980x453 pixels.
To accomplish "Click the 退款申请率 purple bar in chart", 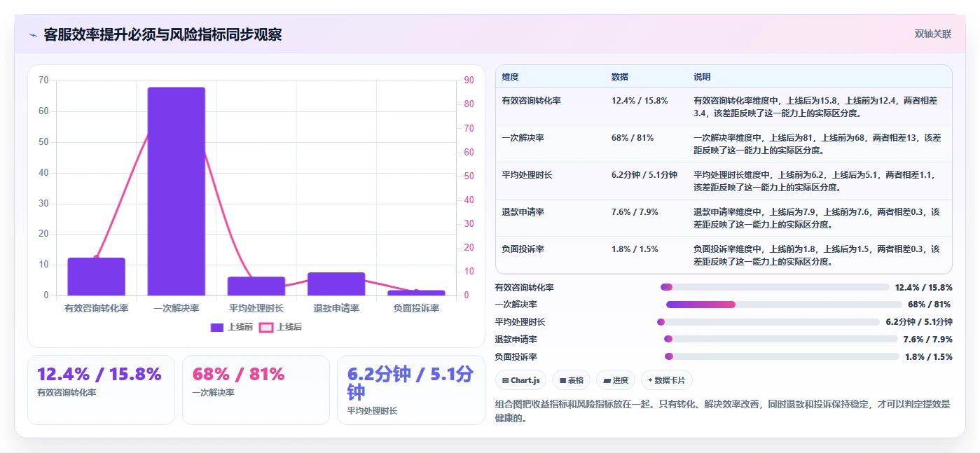I will (x=336, y=284).
